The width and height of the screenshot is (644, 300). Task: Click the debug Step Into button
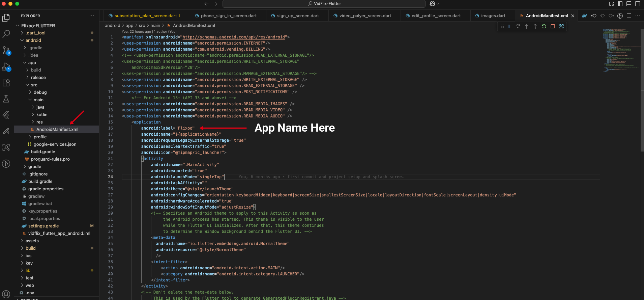pos(527,26)
